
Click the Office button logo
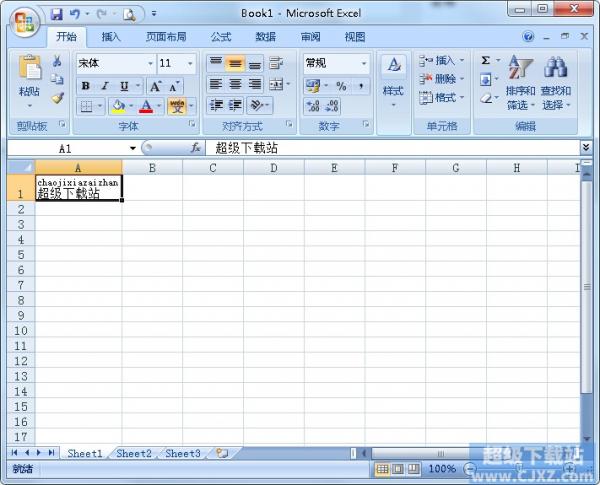[23, 20]
